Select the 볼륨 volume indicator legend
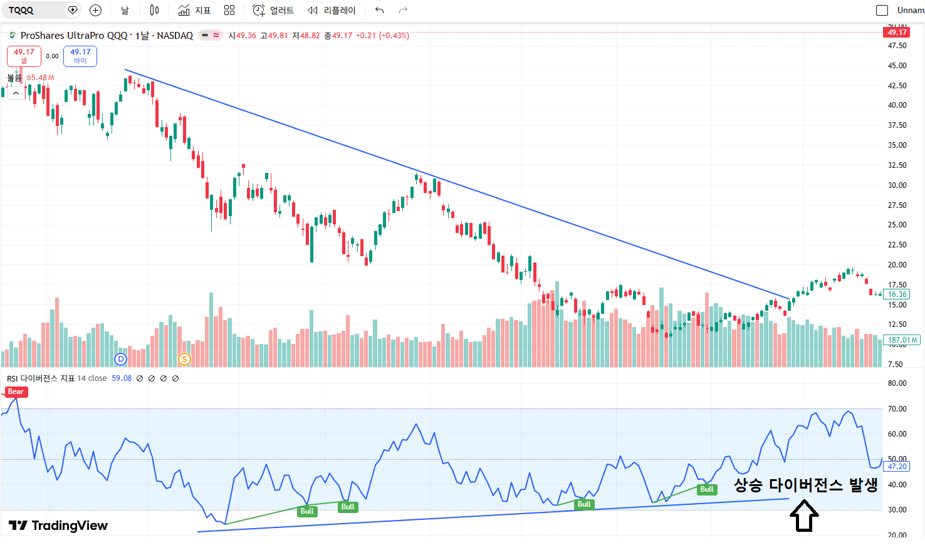 coord(14,78)
